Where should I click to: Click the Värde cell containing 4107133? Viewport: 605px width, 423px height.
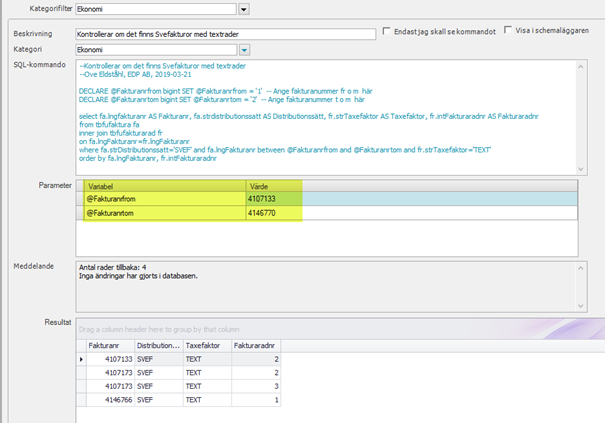274,201
